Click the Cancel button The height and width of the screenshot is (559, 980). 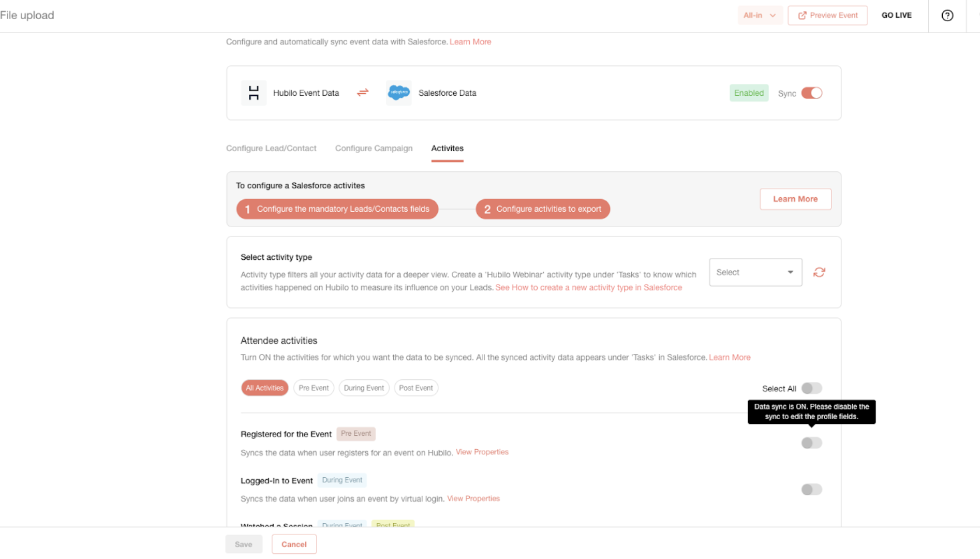coord(294,544)
